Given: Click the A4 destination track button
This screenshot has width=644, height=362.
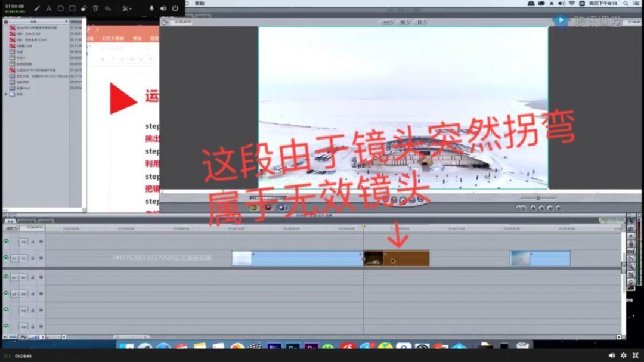Looking at the screenshot, I should 23,327.
